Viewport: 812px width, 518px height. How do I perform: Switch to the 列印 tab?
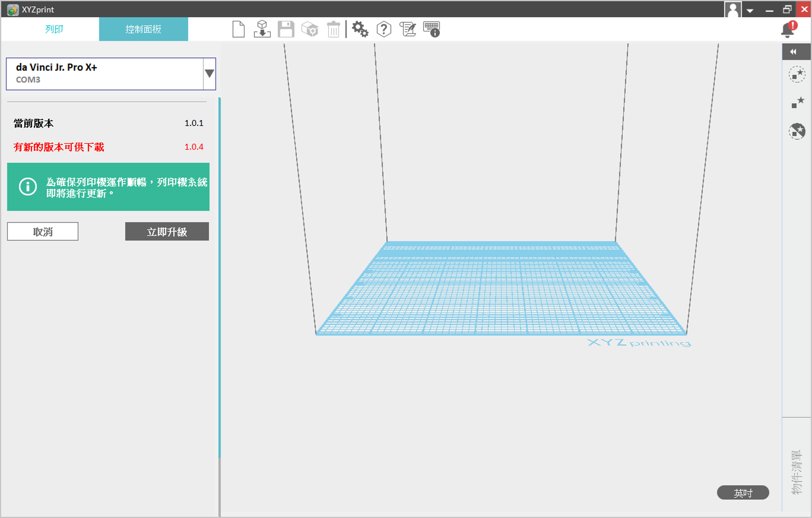coord(54,29)
